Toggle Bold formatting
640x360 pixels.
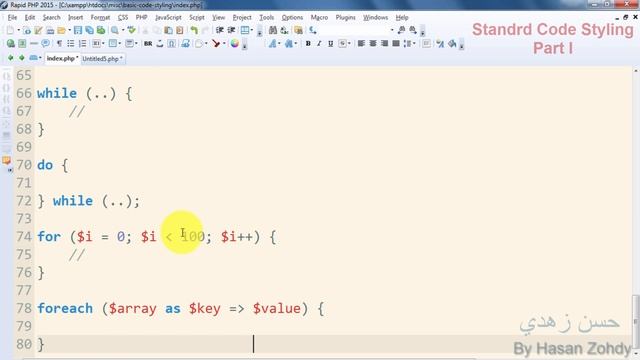(x=308, y=43)
